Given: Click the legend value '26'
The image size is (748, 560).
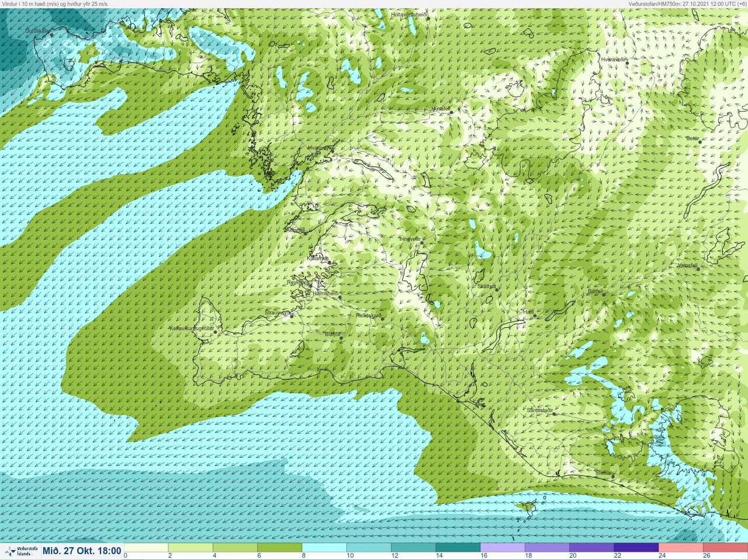Looking at the screenshot, I should (x=707, y=555).
